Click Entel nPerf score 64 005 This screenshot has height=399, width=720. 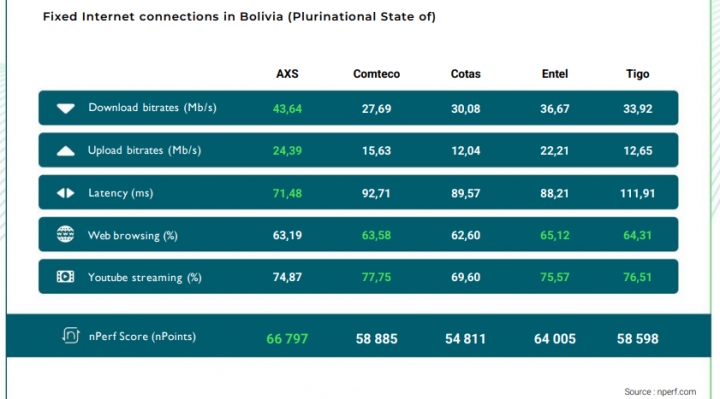pyautogui.click(x=555, y=339)
